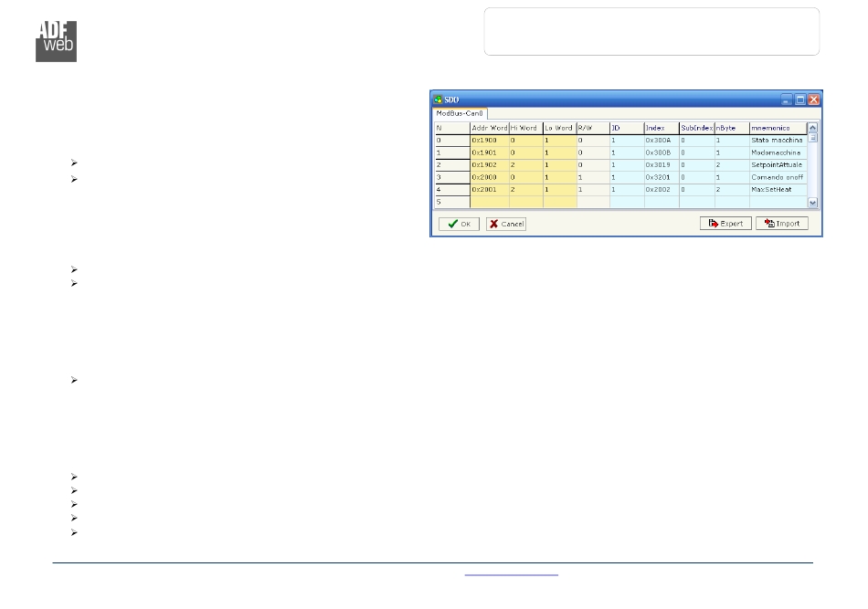Click the table scrollbar down arrow
This screenshot has width=868, height=609.
click(x=812, y=203)
